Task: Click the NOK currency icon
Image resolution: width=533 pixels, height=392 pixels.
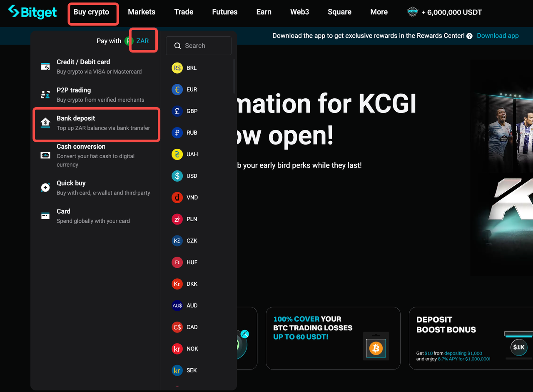Action: click(177, 349)
